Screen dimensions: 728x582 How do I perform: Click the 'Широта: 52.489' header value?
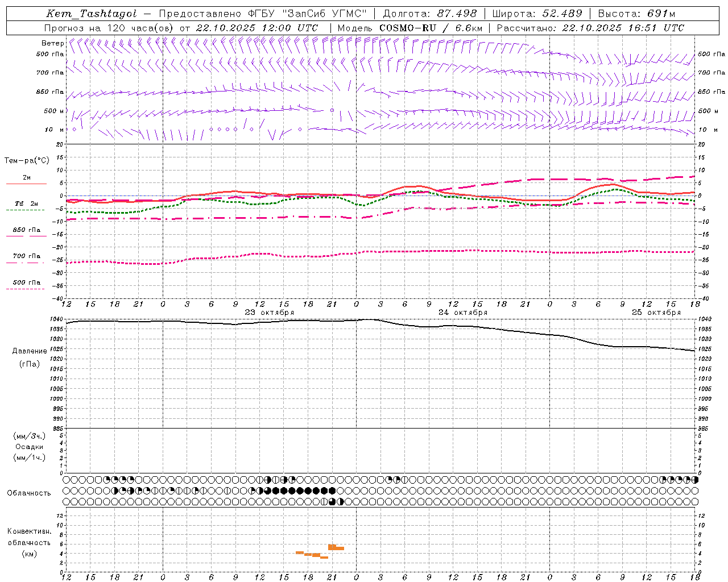(x=537, y=14)
